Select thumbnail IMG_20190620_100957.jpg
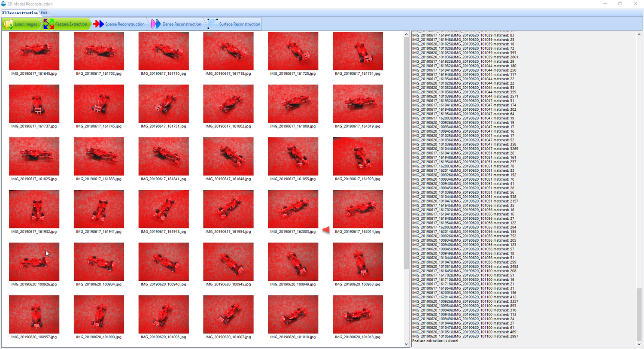Screen dimensions: 644x349 pyautogui.click(x=34, y=314)
